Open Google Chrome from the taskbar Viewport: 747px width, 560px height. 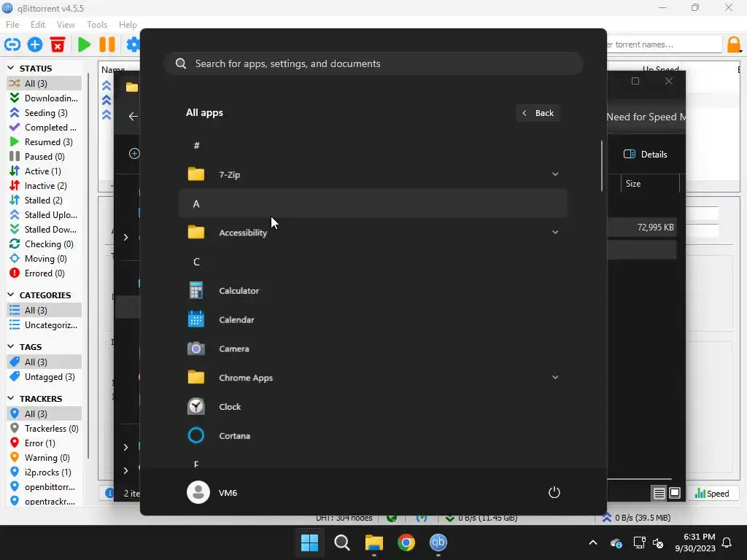[406, 542]
